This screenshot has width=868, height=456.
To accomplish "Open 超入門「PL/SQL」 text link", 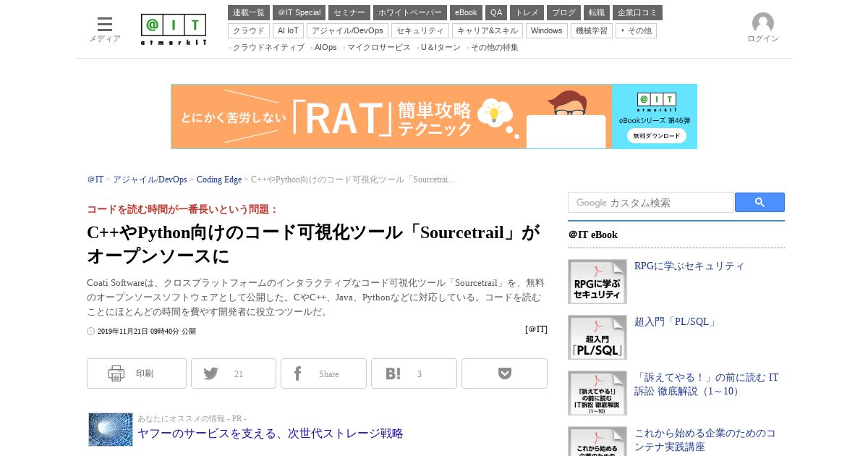I will [676, 321].
